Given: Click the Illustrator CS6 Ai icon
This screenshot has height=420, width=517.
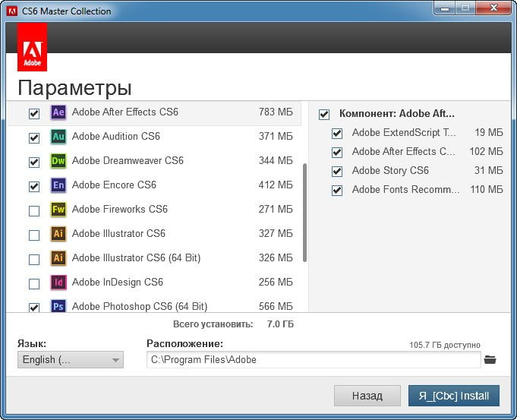Looking at the screenshot, I should pos(58,234).
